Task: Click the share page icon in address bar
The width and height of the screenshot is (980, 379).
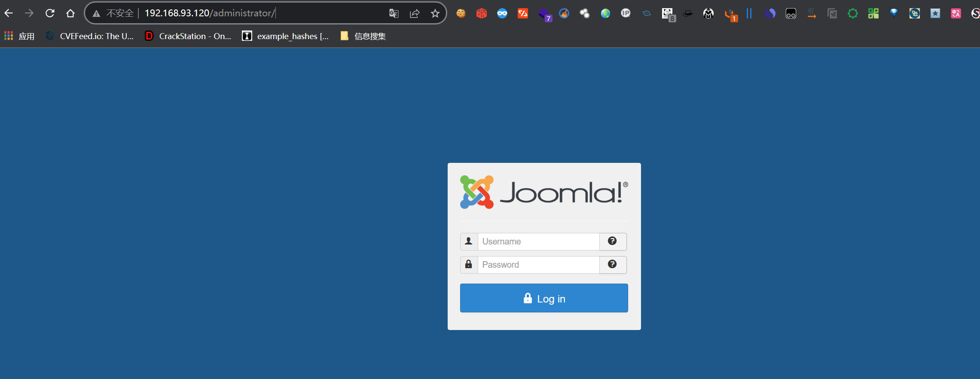Action: point(415,13)
